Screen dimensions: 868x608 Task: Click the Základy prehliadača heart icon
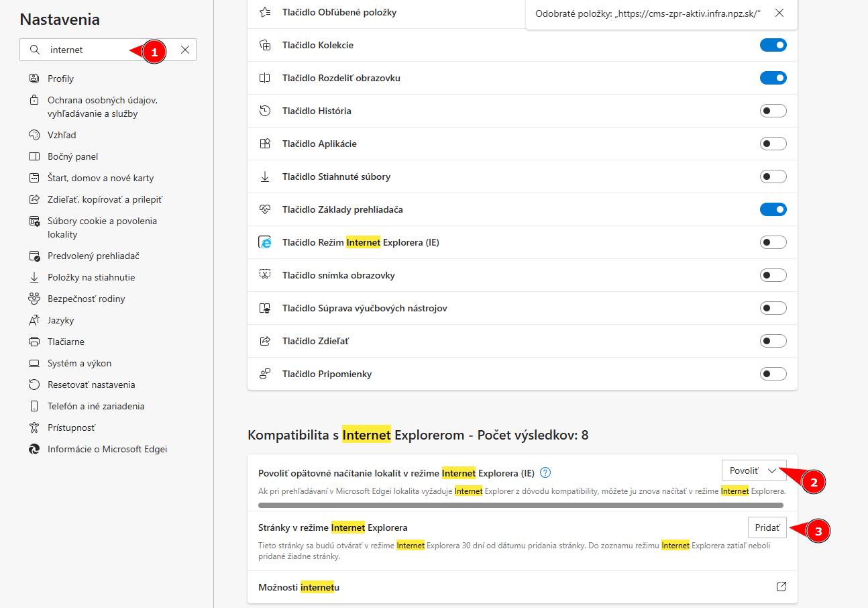(265, 209)
